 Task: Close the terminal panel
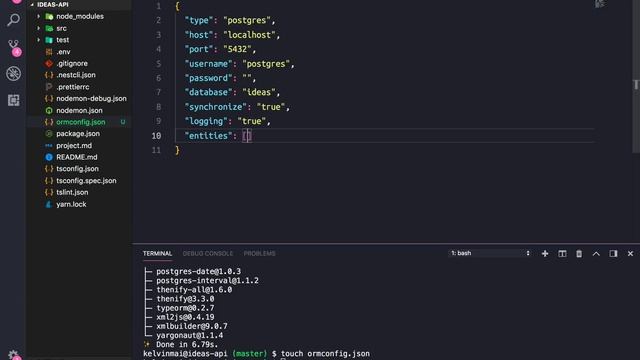click(x=630, y=253)
